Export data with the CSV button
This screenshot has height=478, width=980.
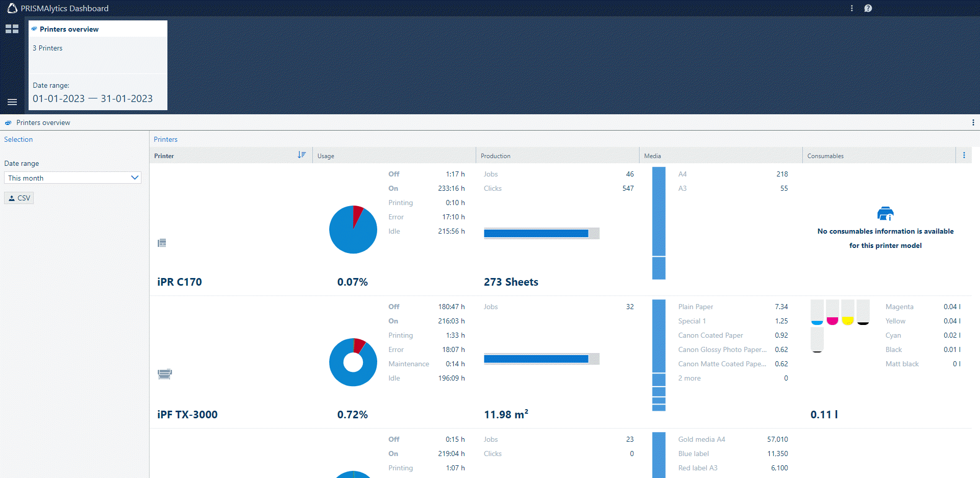coord(19,198)
